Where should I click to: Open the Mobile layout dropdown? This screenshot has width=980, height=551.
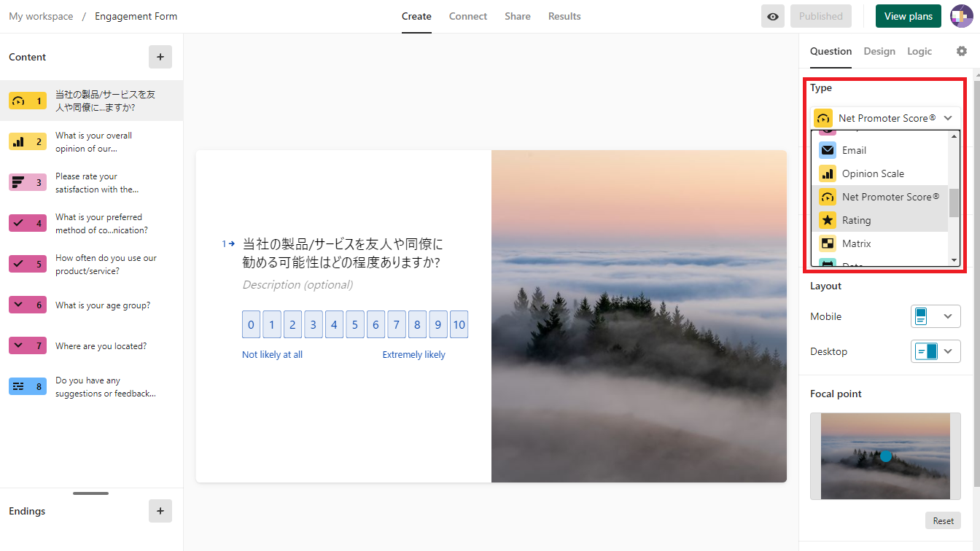[x=936, y=316]
